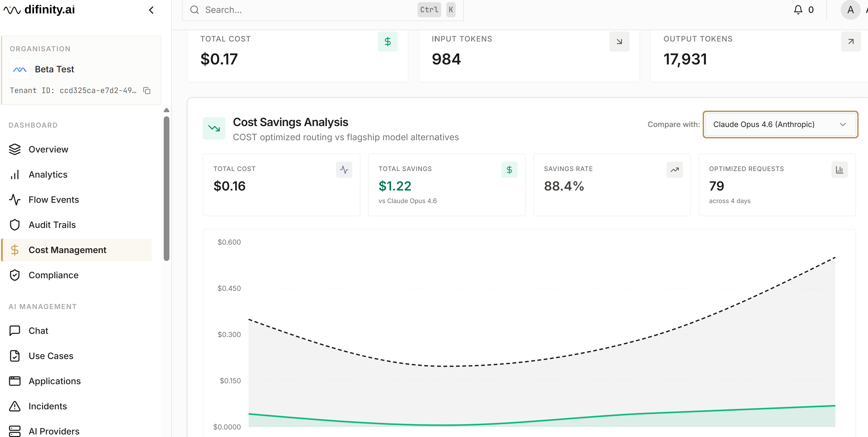This screenshot has height=437, width=868.
Task: Open the Beta Test organisation selector
Action: 54,69
